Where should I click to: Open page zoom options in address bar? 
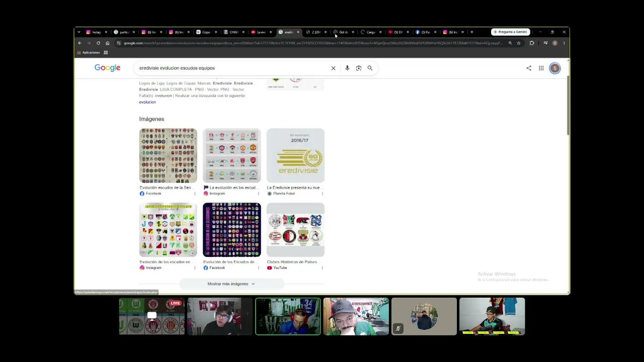(510, 43)
